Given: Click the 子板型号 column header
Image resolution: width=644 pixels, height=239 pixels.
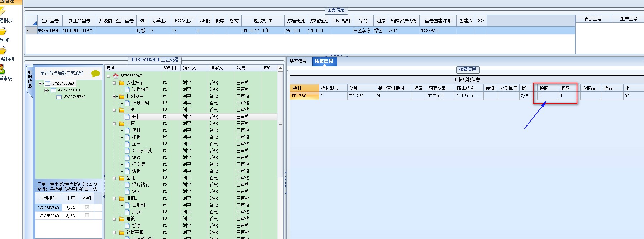Looking at the screenshot, I should pyautogui.click(x=48, y=198).
